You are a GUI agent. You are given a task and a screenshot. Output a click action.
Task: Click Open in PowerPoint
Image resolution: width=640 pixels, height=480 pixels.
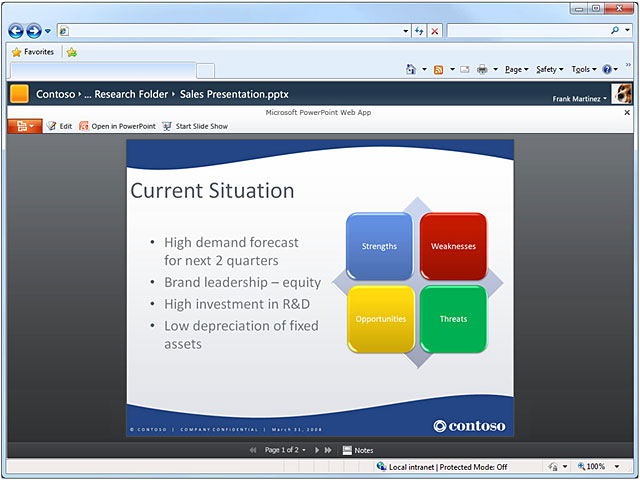point(117,126)
